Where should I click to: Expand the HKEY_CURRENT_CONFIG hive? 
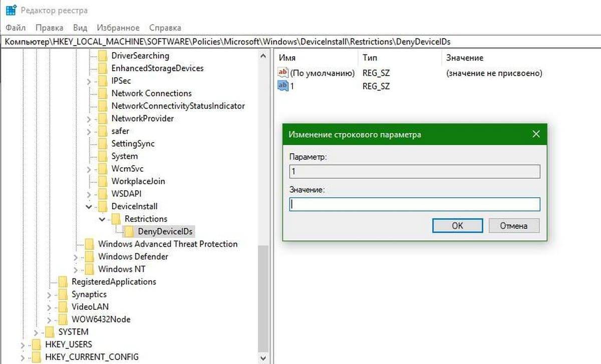tap(23, 357)
